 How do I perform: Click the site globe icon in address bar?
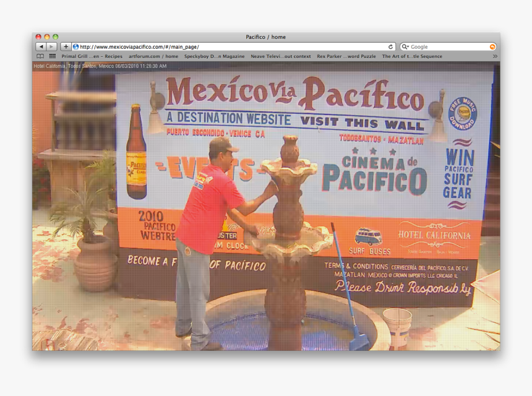click(76, 47)
